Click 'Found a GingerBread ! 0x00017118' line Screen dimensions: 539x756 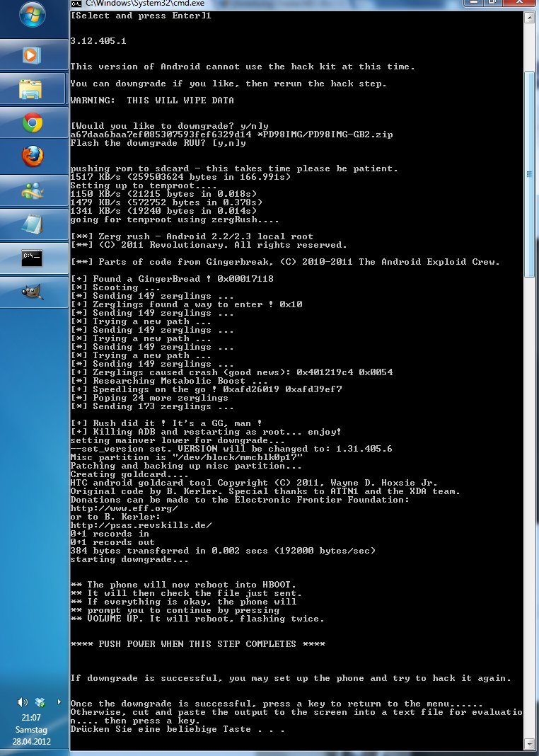coord(172,279)
